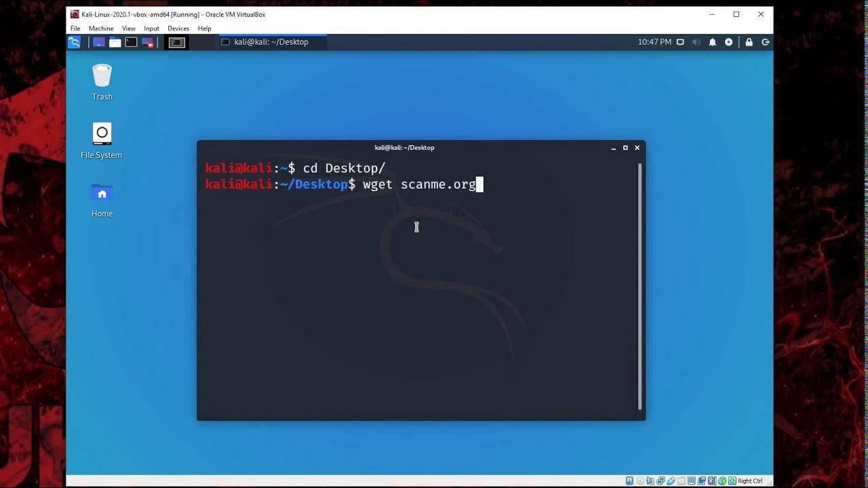Open the VirtualBox Input menu
This screenshot has width=868, height=488.
(151, 28)
